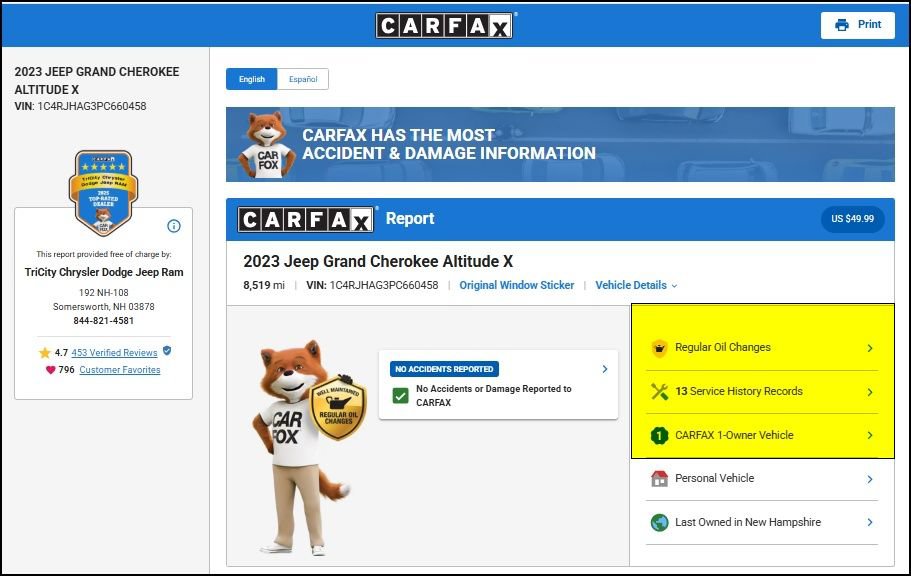The height and width of the screenshot is (576, 911).
Task: Click the CARFAX logo in the top header
Action: pos(444,26)
